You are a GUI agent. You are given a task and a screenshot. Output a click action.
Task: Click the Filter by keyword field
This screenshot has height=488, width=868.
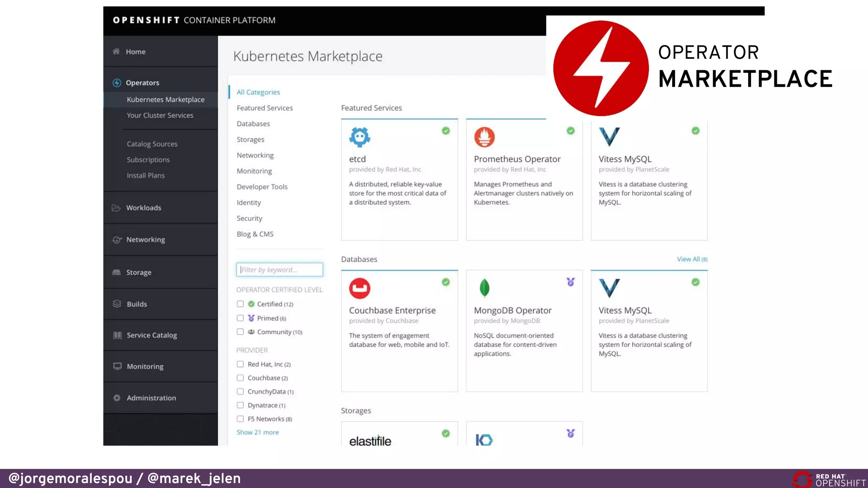click(x=279, y=269)
